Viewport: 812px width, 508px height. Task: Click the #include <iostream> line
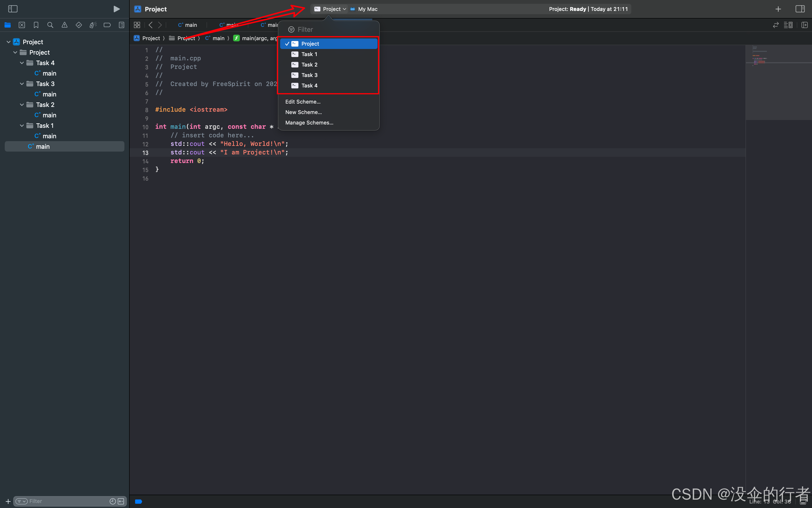pos(191,110)
